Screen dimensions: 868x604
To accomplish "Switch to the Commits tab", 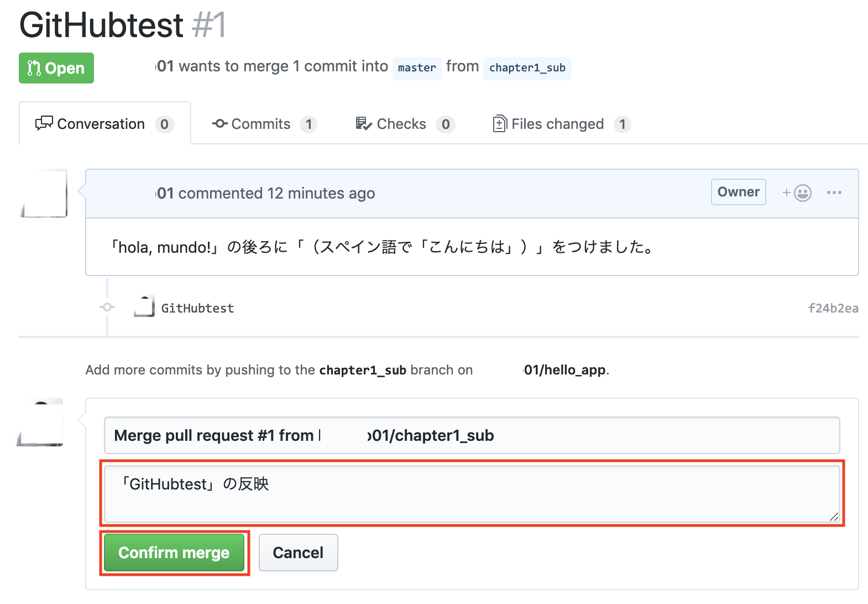I will 264,124.
